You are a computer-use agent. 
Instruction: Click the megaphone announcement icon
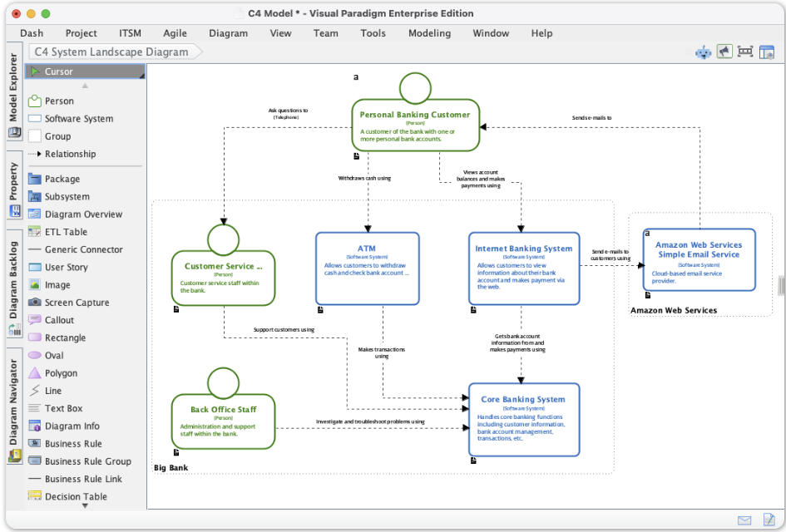[724, 52]
